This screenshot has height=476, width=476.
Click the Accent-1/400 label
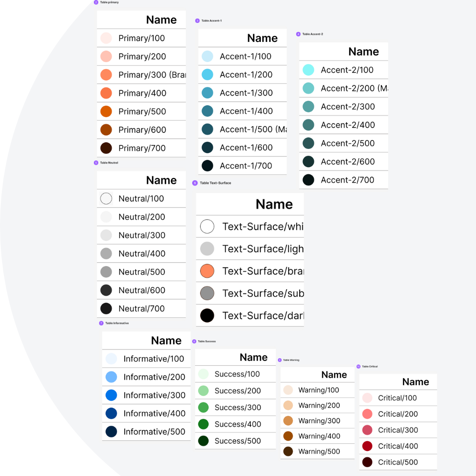246,111
